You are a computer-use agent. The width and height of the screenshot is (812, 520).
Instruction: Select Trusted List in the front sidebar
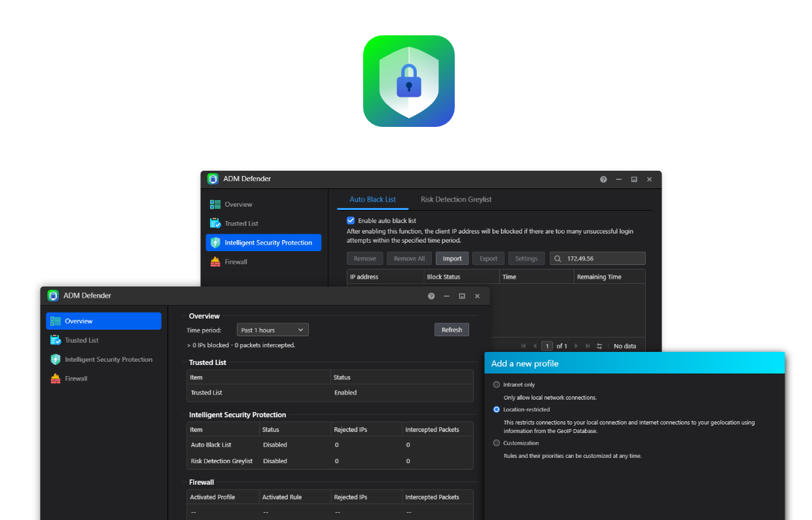(x=81, y=340)
